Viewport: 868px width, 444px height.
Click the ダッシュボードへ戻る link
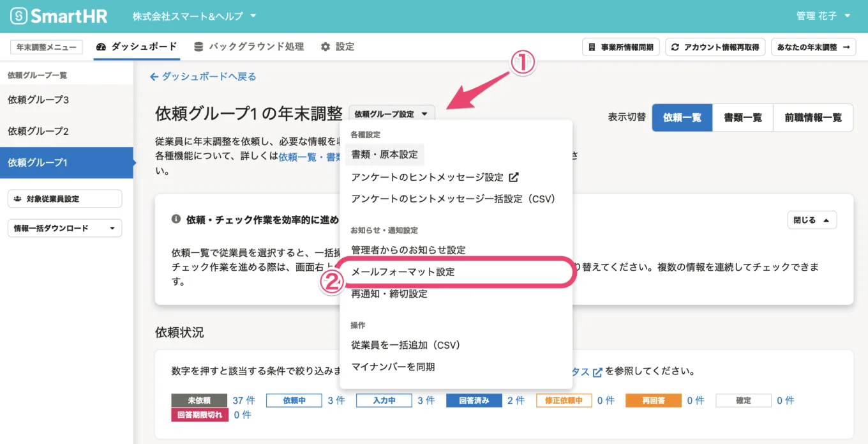click(x=203, y=77)
